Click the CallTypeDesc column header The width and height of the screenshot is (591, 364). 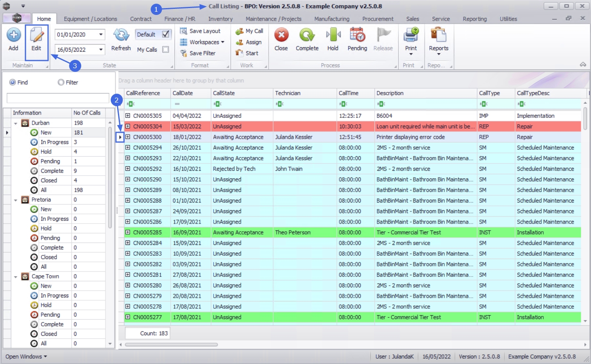tap(550, 93)
